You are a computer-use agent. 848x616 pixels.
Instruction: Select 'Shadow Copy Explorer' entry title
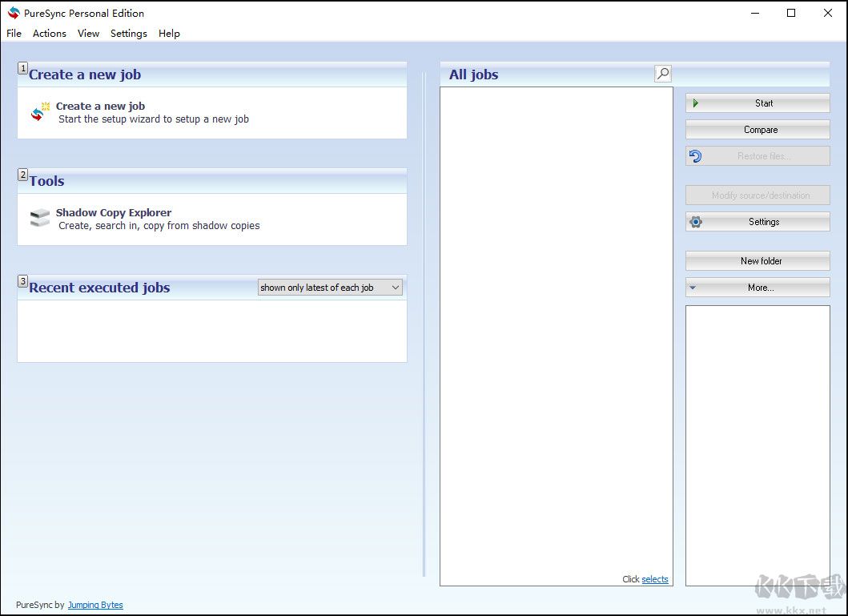pos(114,212)
